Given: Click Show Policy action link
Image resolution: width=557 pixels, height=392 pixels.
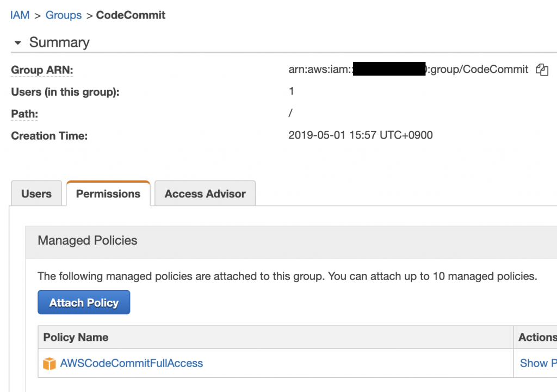Looking at the screenshot, I should [x=538, y=363].
